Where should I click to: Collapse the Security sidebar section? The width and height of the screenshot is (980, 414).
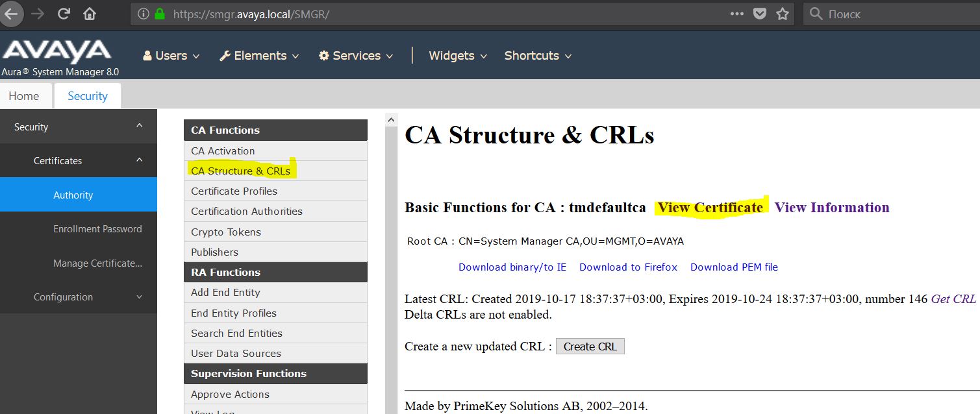pyautogui.click(x=79, y=127)
